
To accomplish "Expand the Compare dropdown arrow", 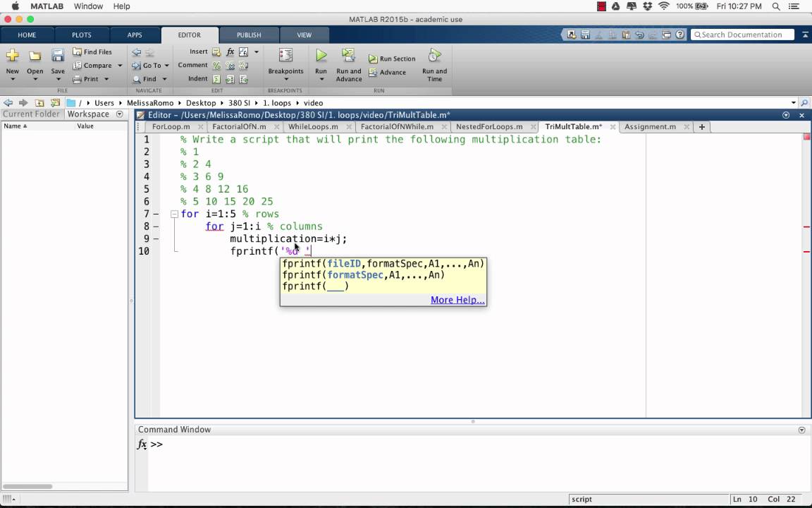I will pyautogui.click(x=120, y=66).
